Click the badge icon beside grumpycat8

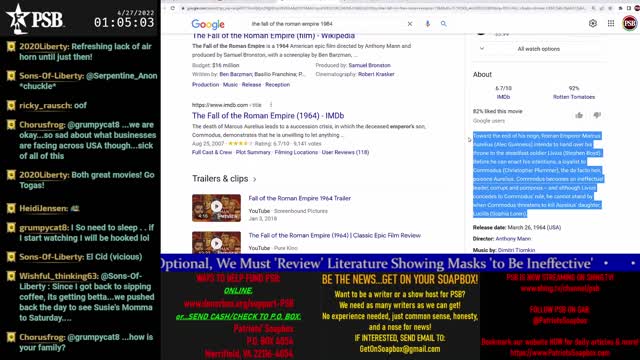click(11, 228)
